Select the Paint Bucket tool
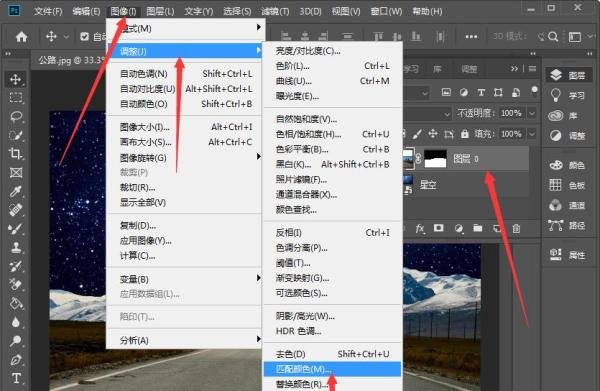600x391 pixels. pyautogui.click(x=16, y=303)
